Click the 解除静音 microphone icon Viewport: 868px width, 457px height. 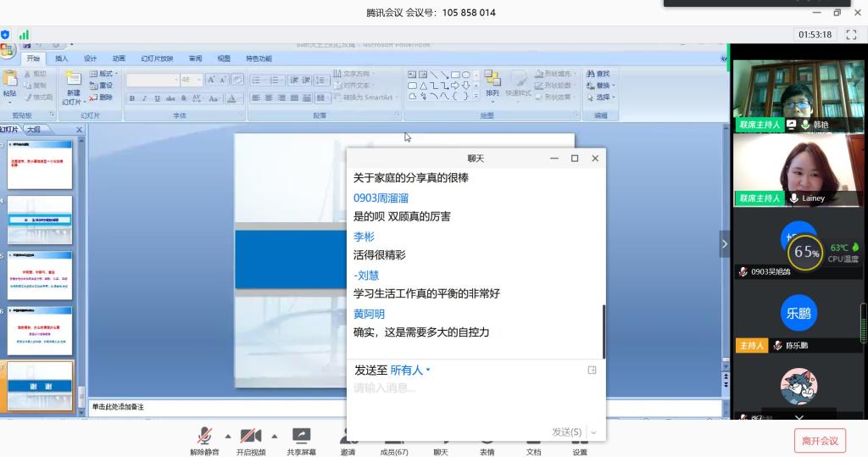tap(204, 437)
